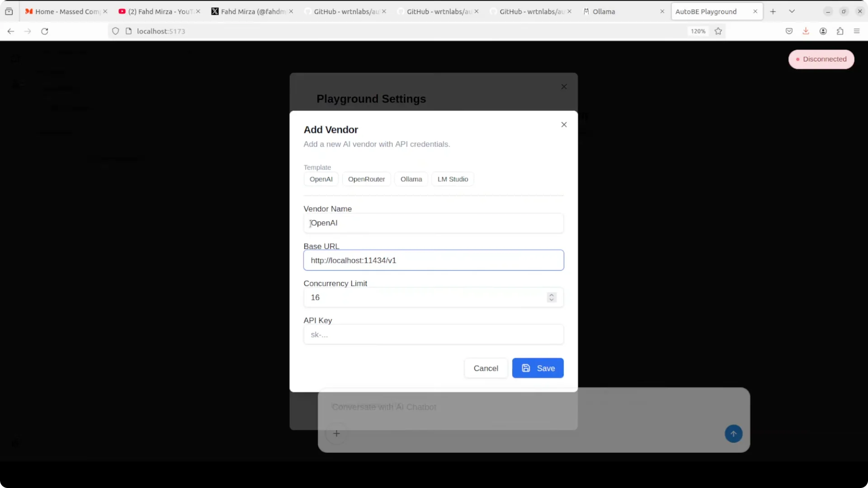
Task: Open the extensions puzzle icon
Action: (840, 31)
